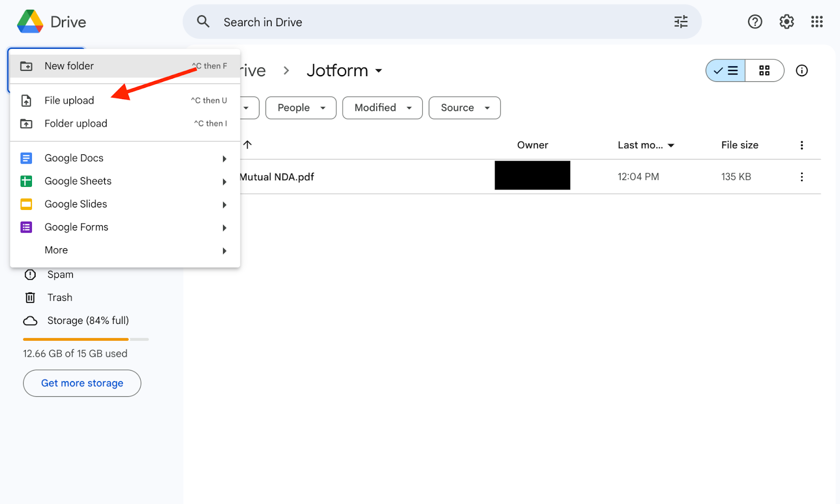Click the Search in Drive field
840x504 pixels.
click(x=441, y=22)
